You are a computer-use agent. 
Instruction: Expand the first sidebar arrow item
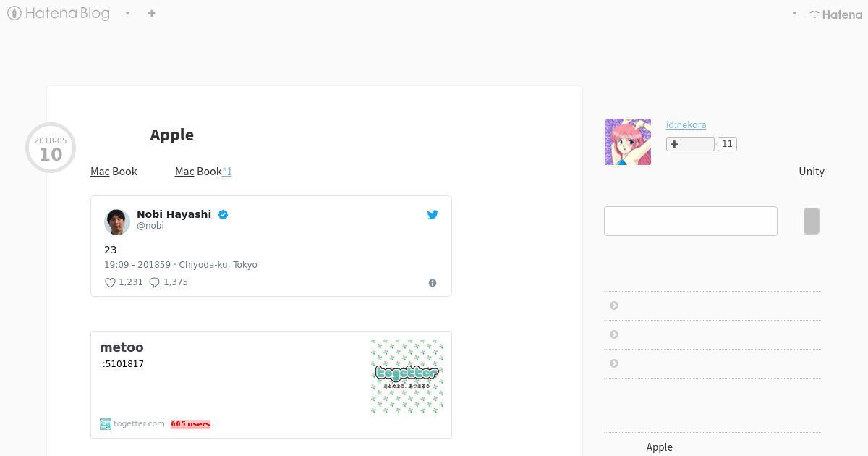pos(614,305)
